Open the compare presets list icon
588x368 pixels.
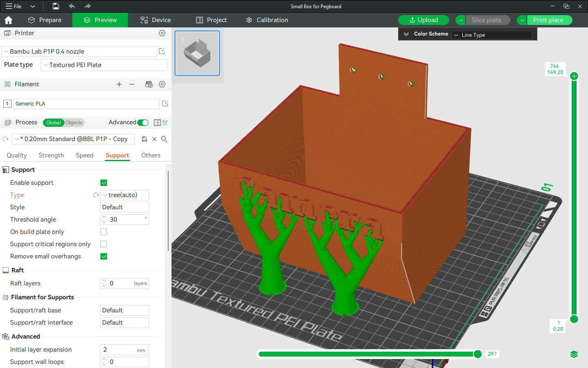pyautogui.click(x=157, y=123)
